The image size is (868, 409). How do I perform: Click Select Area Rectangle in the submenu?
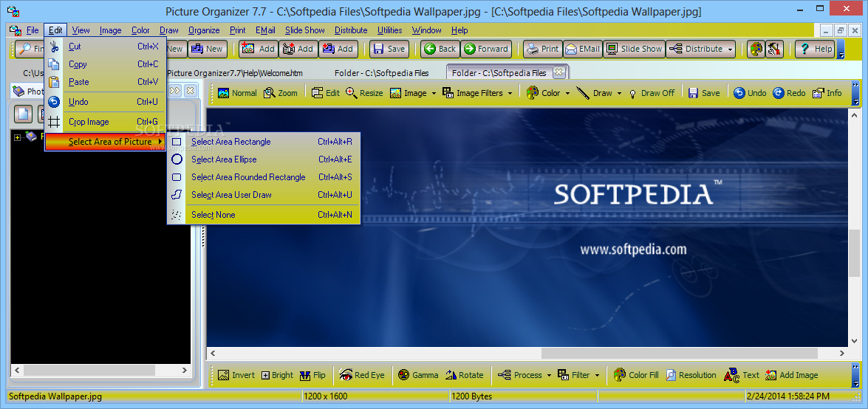coord(264,142)
